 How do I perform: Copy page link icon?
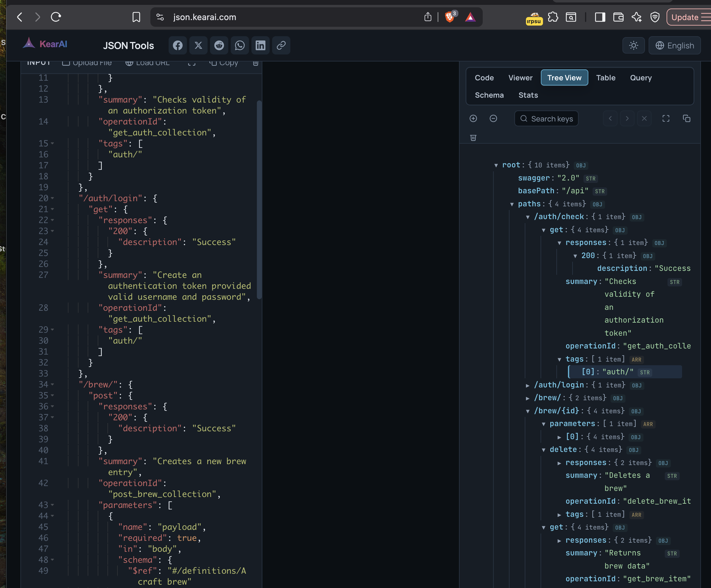click(x=281, y=45)
